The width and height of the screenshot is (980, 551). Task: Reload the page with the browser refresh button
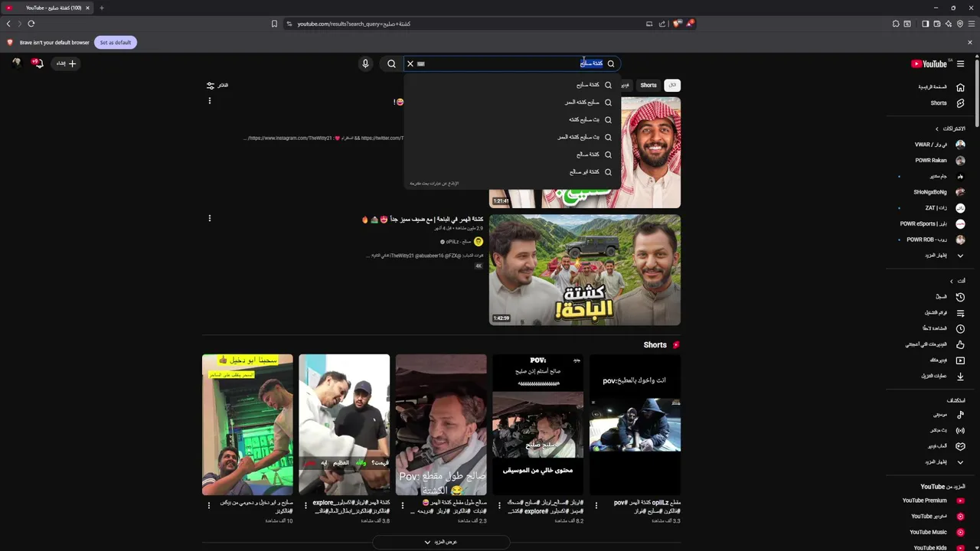pos(31,24)
